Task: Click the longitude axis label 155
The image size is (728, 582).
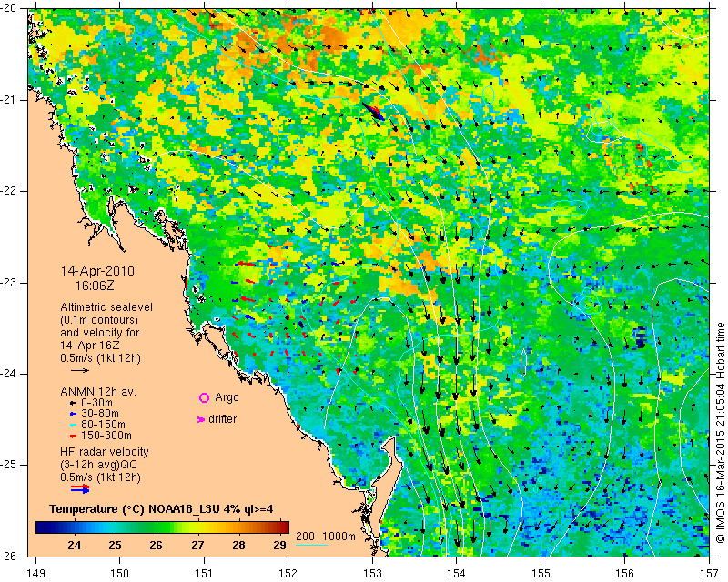Action: pos(541,574)
